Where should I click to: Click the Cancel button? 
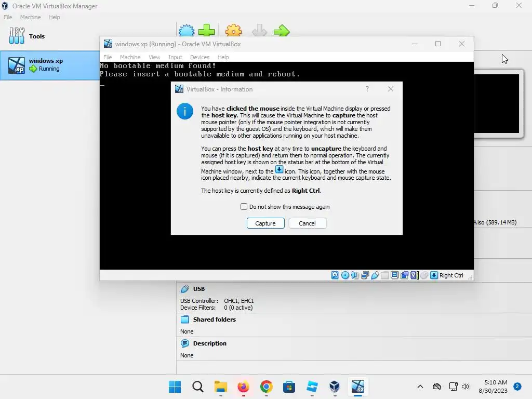pyautogui.click(x=307, y=223)
